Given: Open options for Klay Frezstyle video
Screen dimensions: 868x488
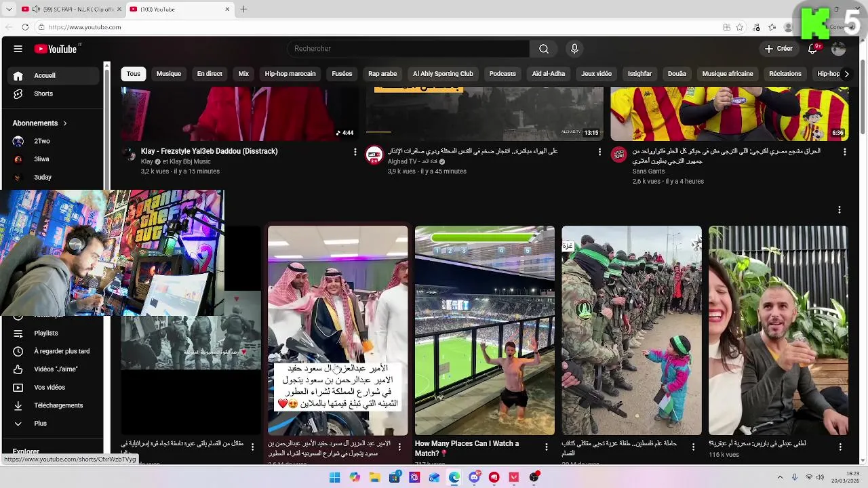Looking at the screenshot, I should tap(355, 152).
